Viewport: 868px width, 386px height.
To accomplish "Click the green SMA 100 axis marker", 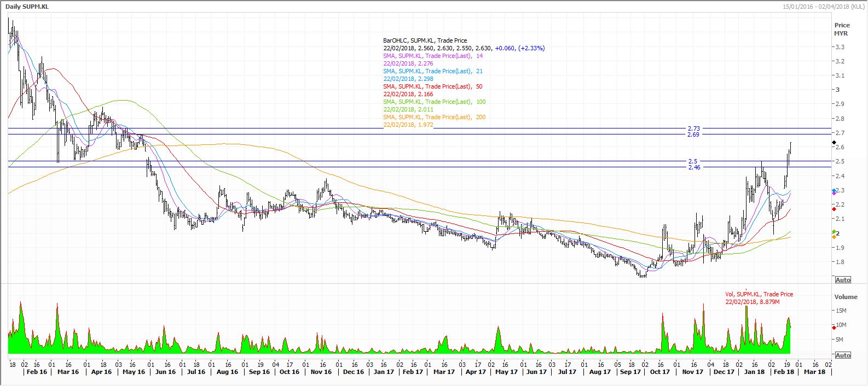I will click(834, 232).
